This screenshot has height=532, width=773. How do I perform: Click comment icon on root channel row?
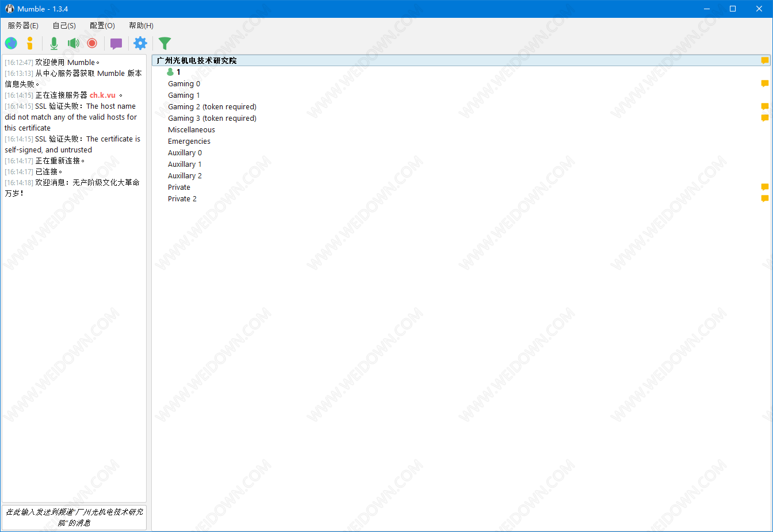(764, 60)
